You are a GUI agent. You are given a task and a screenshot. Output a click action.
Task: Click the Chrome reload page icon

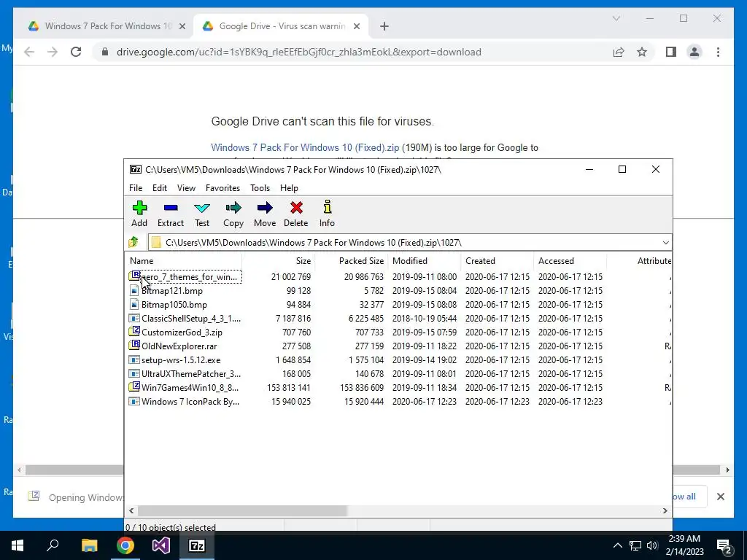(76, 52)
